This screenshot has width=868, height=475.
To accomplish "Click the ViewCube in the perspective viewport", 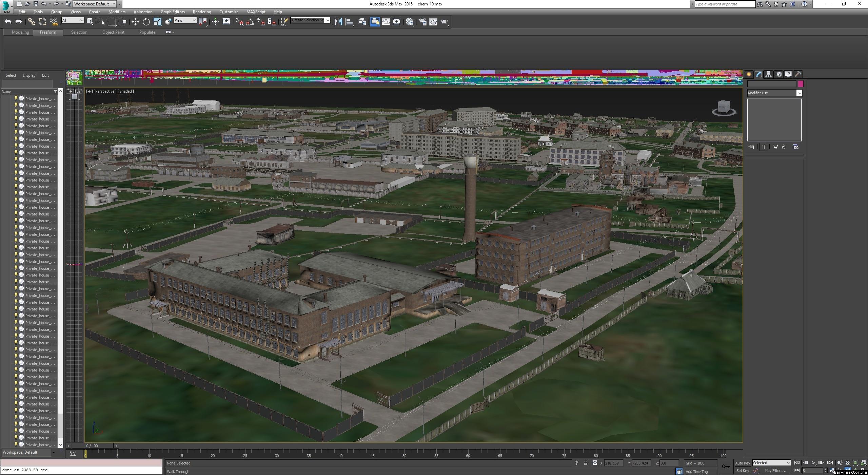I will (x=724, y=108).
